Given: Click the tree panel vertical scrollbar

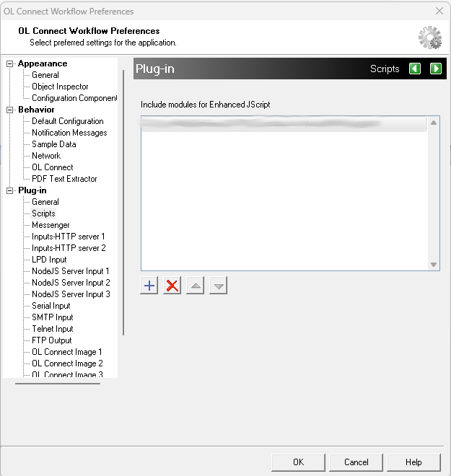Looking at the screenshot, I should [x=123, y=203].
